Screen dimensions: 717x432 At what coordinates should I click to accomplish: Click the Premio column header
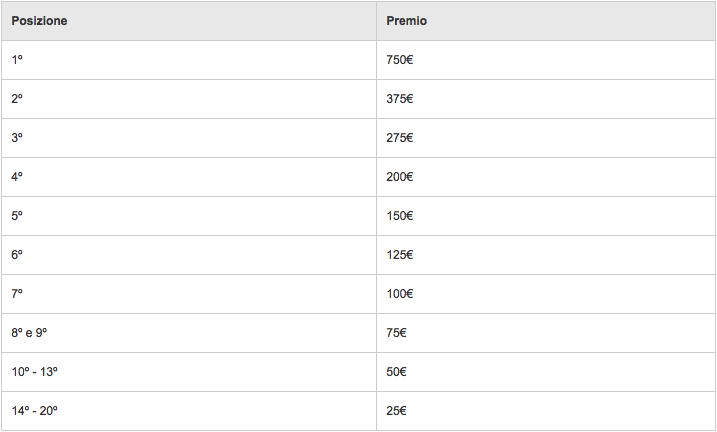pos(546,21)
